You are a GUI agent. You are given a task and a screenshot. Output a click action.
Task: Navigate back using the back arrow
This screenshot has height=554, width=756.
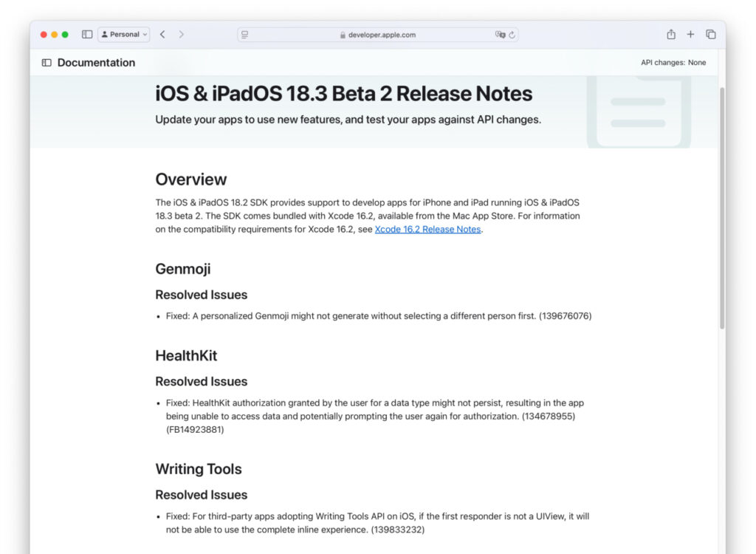click(x=162, y=34)
